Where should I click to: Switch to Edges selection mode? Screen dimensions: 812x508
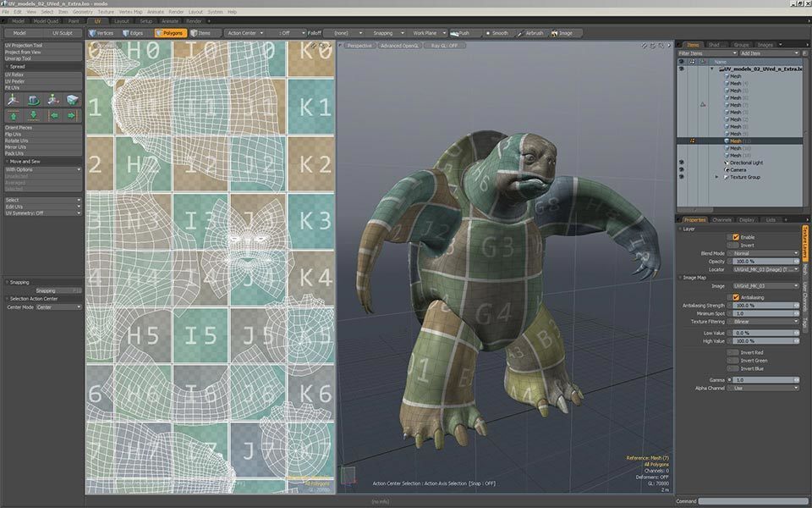(133, 33)
